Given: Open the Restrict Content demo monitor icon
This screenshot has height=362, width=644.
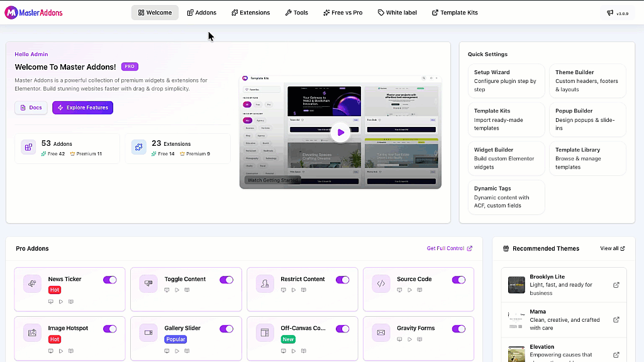Looking at the screenshot, I should pos(284,290).
